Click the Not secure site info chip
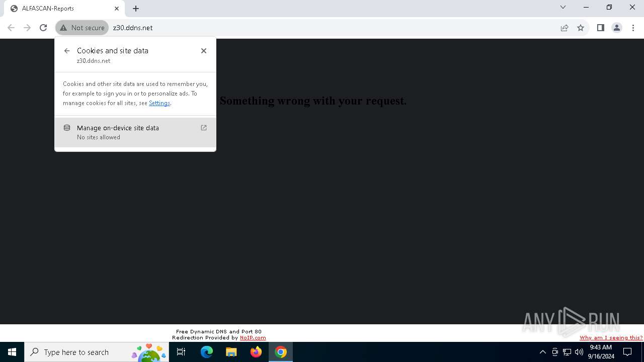Image resolution: width=644 pixels, height=362 pixels. click(82, 28)
